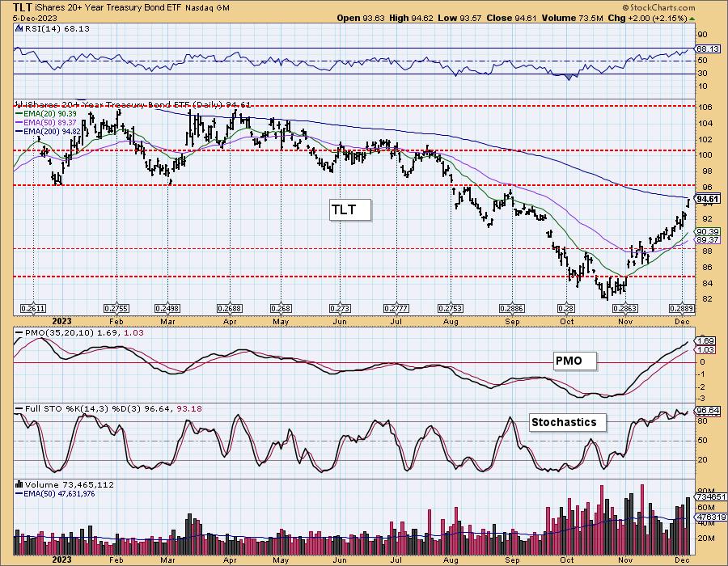Click the EMA(20) 90.39 legend entry
Viewport: 728px width, 566px height.
point(46,114)
